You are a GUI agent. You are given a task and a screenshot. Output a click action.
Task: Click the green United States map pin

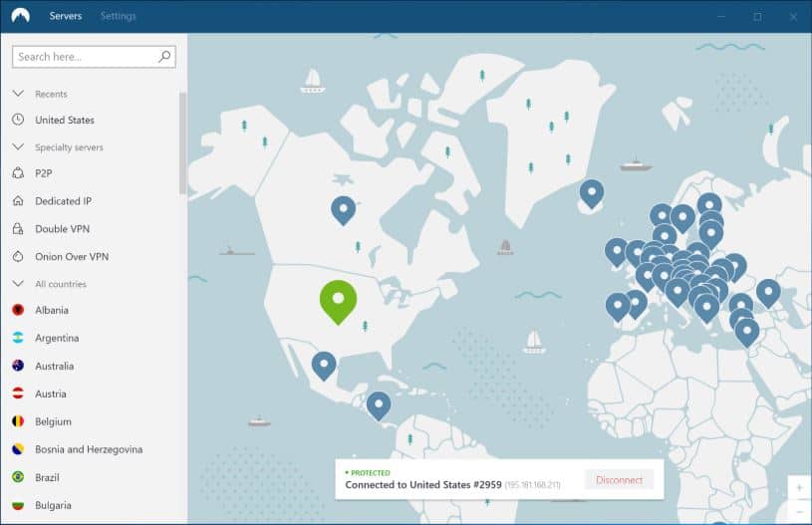tap(338, 302)
